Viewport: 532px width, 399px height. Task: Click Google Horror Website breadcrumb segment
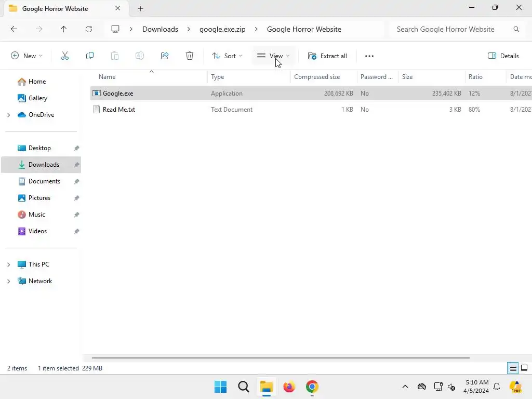[304, 29]
